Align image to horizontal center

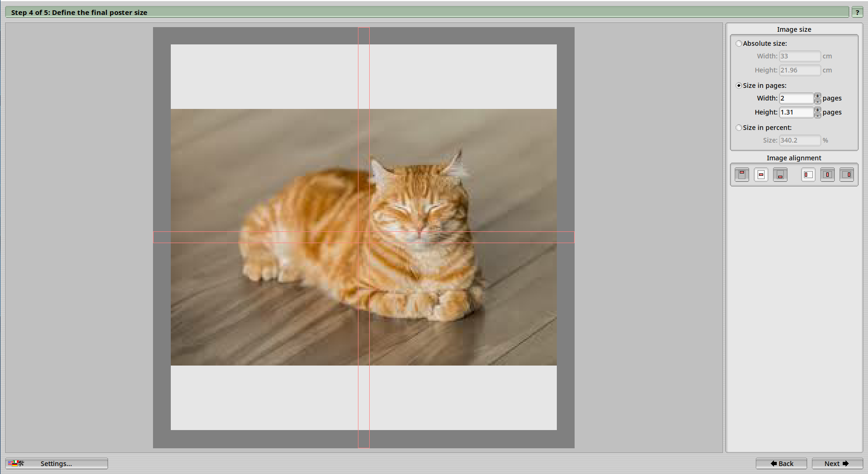(x=827, y=175)
